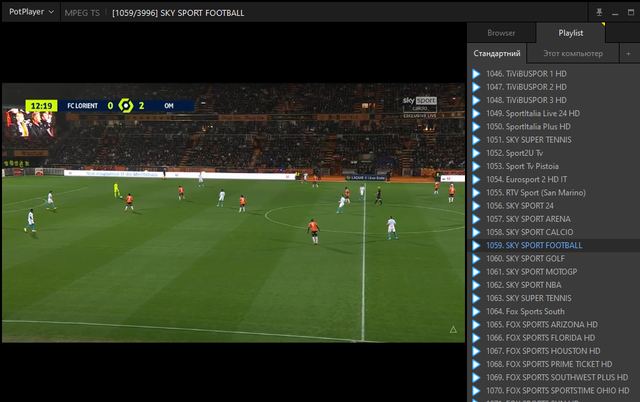Click play icon beside SKY SPORT MOTOGP
640x402 pixels.
[476, 272]
